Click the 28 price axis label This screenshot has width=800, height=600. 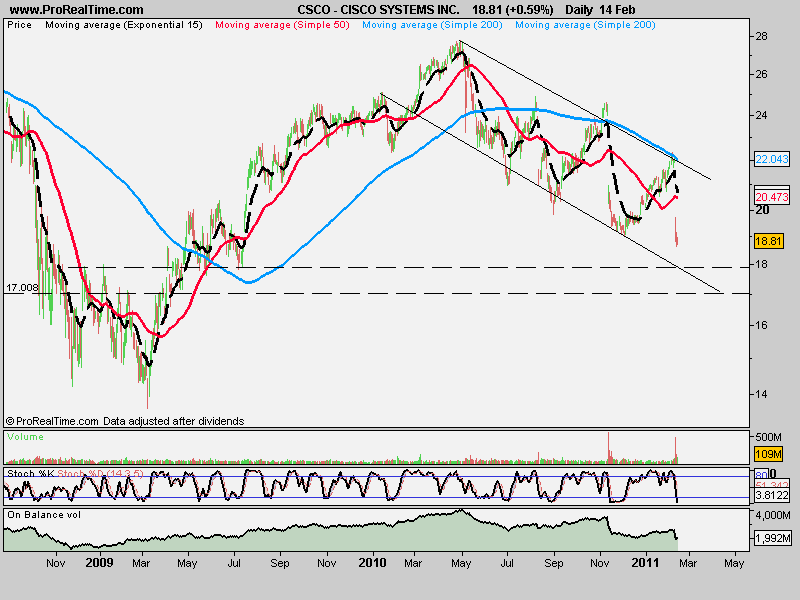coord(762,36)
